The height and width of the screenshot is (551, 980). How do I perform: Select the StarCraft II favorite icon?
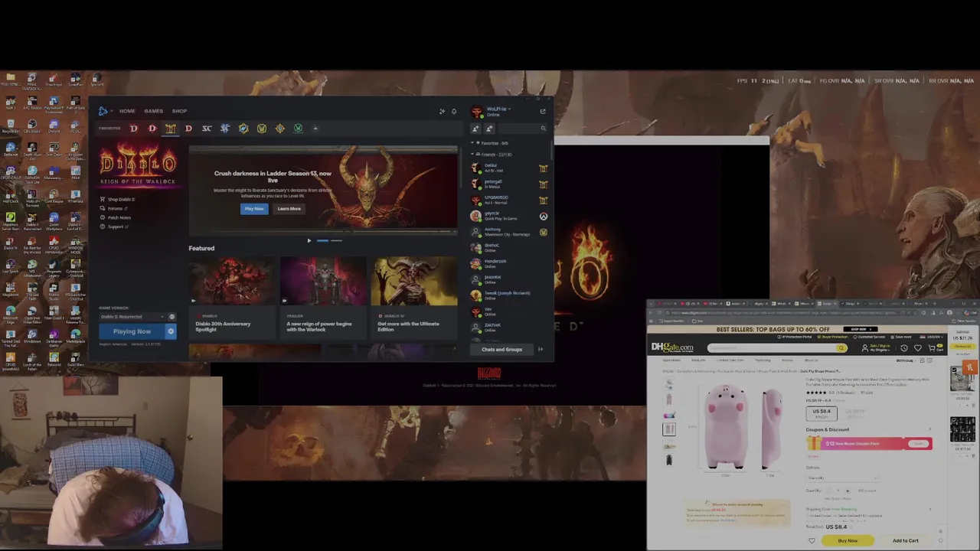click(224, 129)
